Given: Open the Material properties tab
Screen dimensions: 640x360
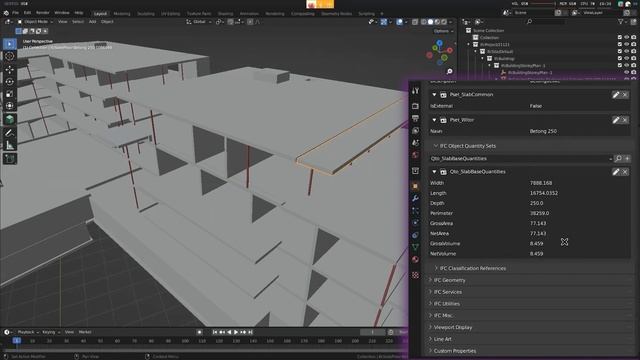Looking at the screenshot, I should pyautogui.click(x=415, y=260).
